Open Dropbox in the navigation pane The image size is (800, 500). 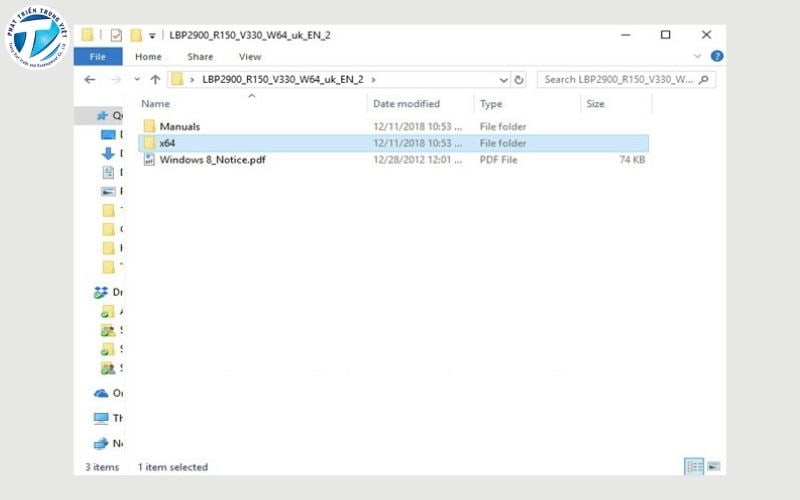[101, 292]
